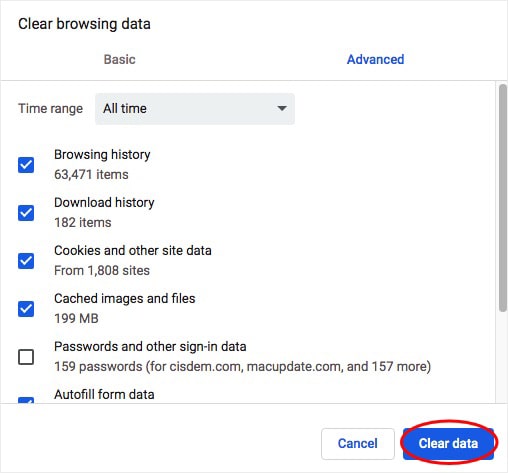
Task: Uncheck the Browsing history checkbox
Action: (x=26, y=165)
